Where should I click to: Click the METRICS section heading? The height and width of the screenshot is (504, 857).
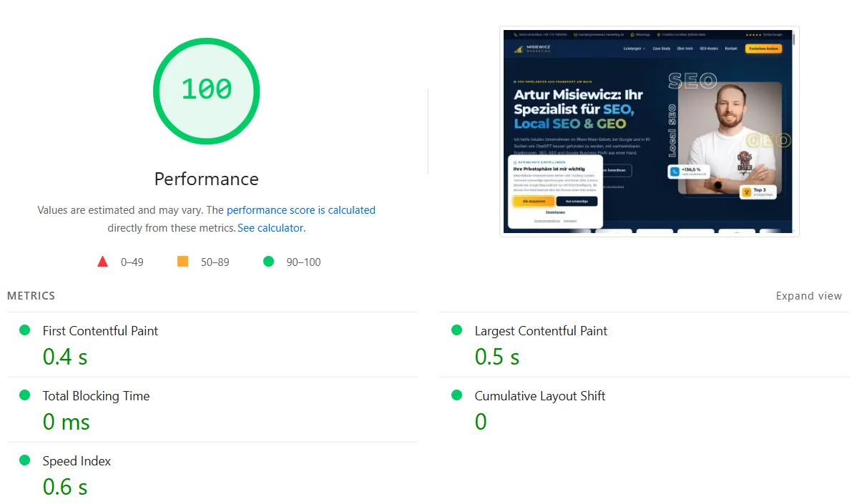tap(31, 296)
